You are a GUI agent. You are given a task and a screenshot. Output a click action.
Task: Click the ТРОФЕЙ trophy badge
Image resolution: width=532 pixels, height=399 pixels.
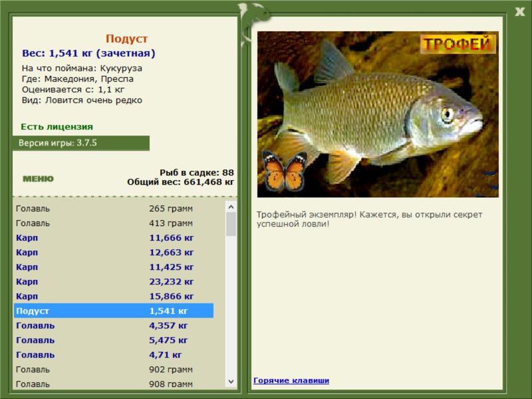pos(458,45)
